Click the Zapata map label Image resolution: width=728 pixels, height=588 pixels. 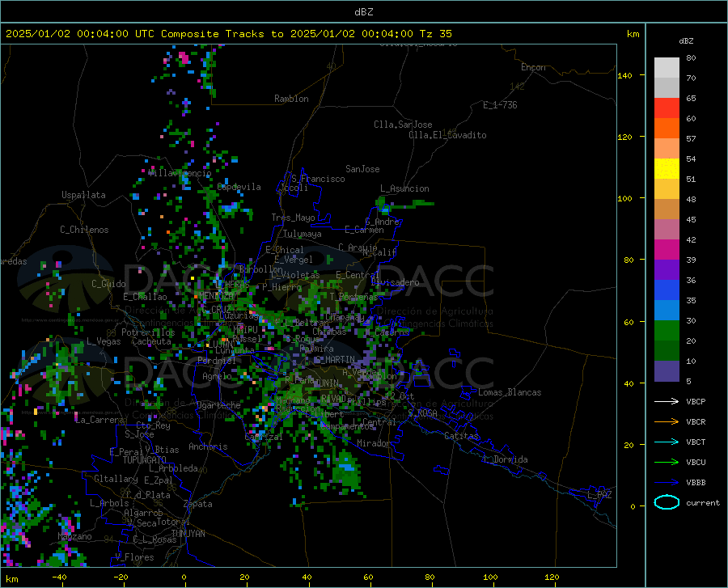tap(198, 504)
